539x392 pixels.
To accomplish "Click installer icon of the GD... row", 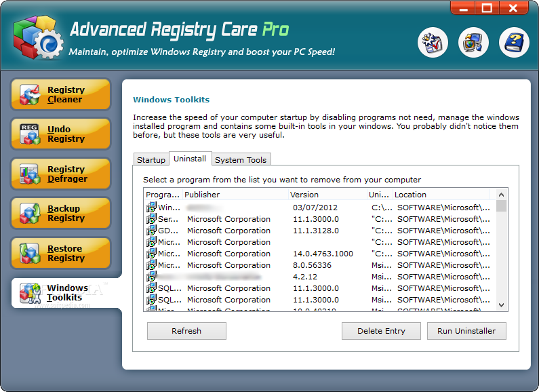I will coord(151,231).
